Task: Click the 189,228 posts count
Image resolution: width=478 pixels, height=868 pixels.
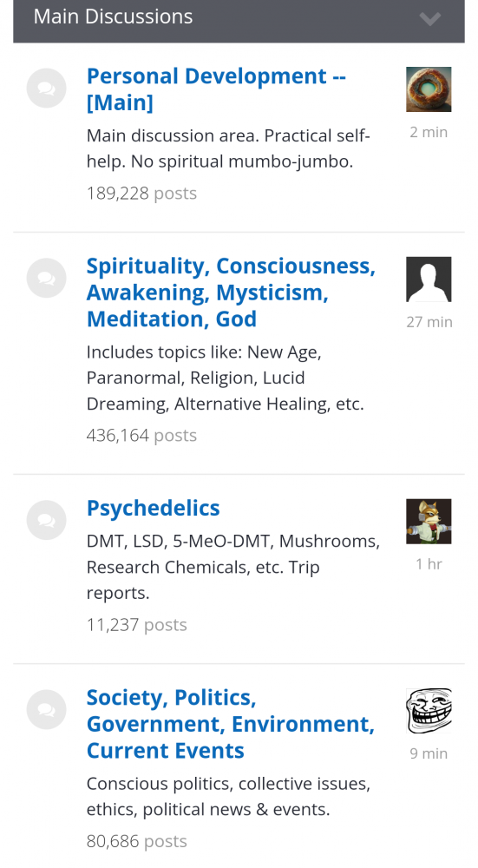Action: coord(141,194)
